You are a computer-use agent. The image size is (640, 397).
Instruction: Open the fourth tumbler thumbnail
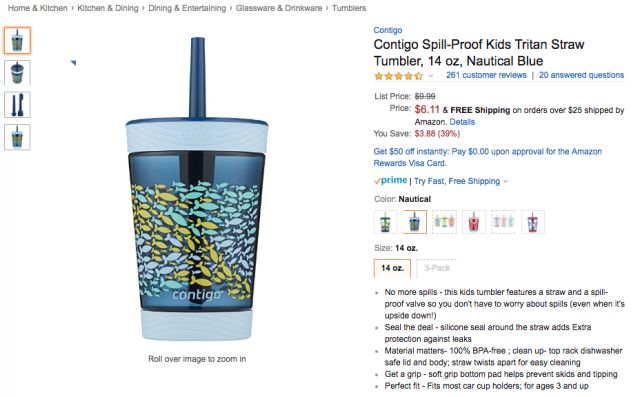click(x=17, y=137)
